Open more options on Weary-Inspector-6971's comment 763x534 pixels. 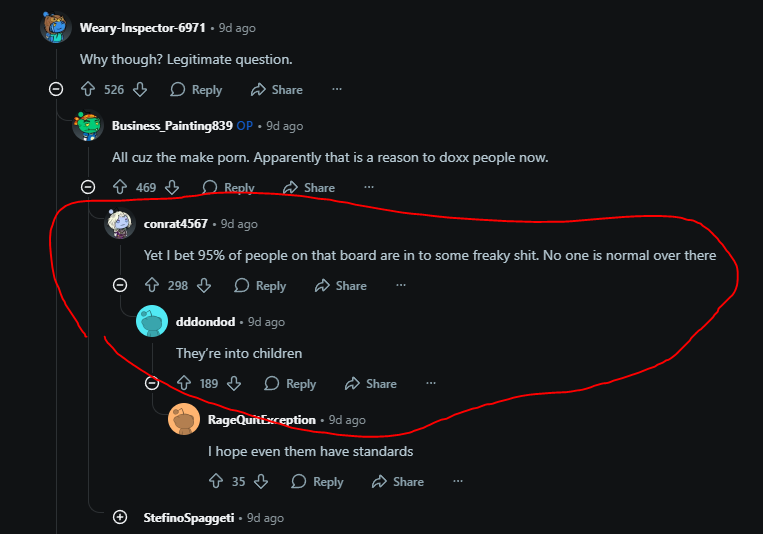coord(337,90)
